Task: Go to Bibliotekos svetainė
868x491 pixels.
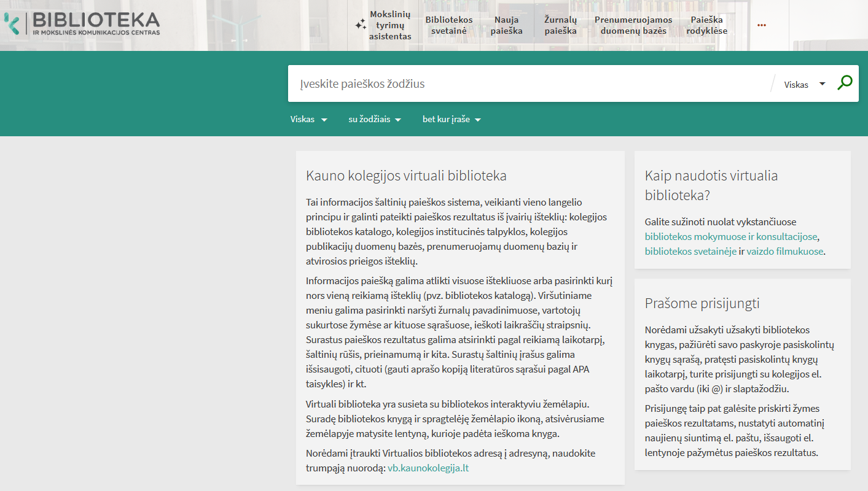Action: [x=449, y=25]
